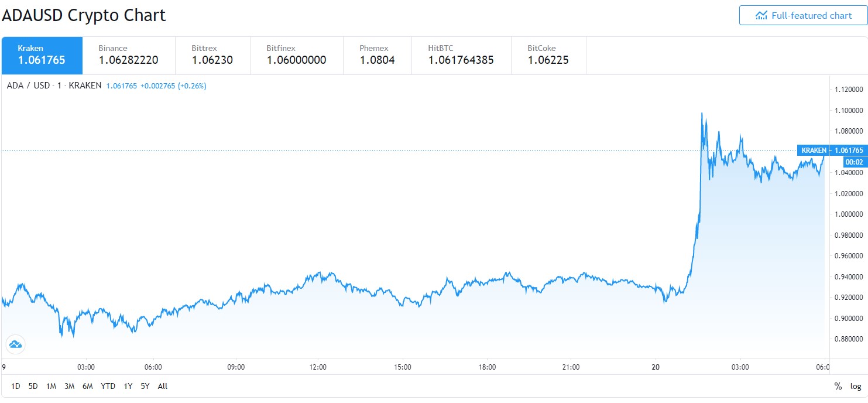The width and height of the screenshot is (868, 403).
Task: Select the BitCoke exchange tab
Action: pyautogui.click(x=548, y=55)
